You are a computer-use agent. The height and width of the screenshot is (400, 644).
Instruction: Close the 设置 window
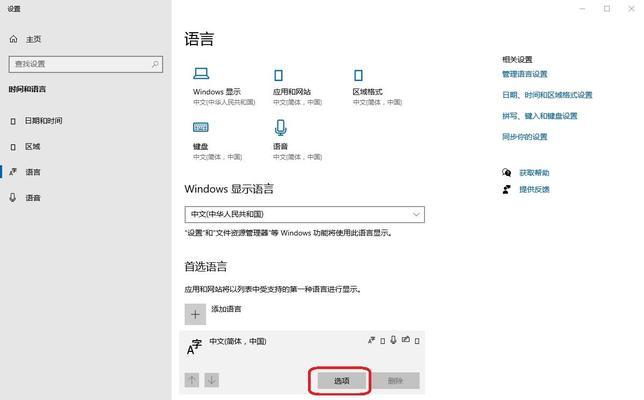pos(631,9)
